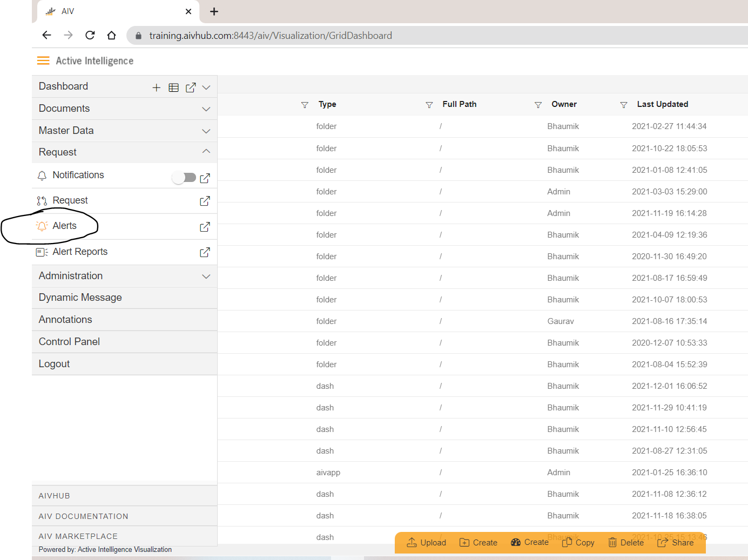Expand the Administration section chevron
The image size is (748, 560).
206,276
